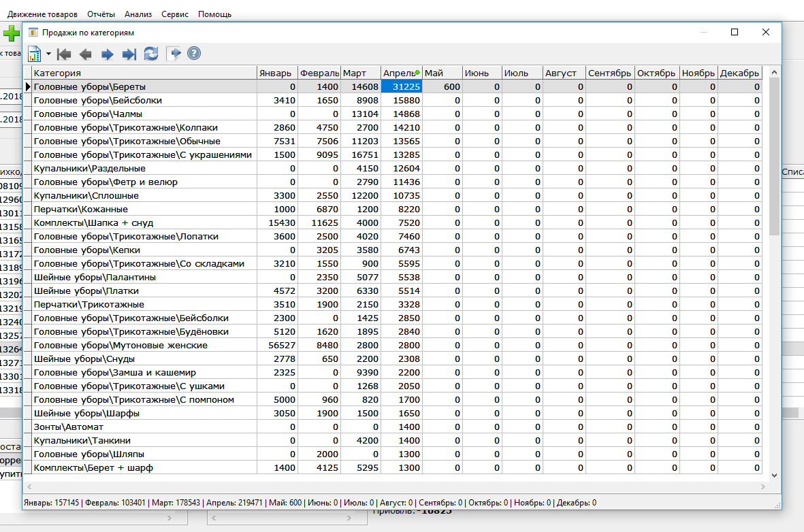
Task: Sort by the Май column header
Action: [442, 73]
